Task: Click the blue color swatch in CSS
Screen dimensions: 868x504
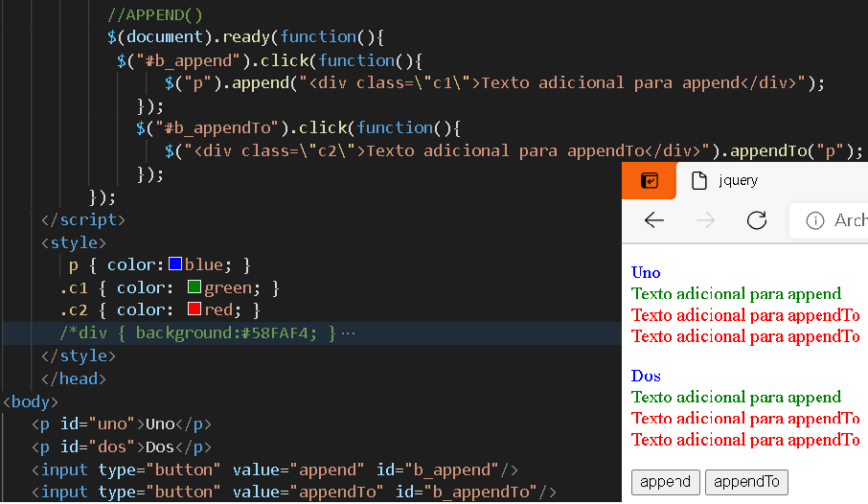Action: 175,263
